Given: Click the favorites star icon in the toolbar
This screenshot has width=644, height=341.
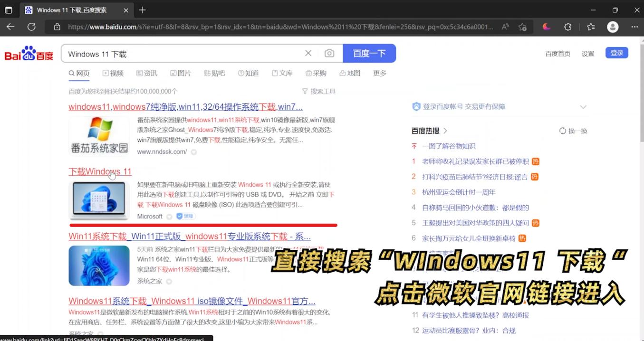Looking at the screenshot, I should click(590, 27).
